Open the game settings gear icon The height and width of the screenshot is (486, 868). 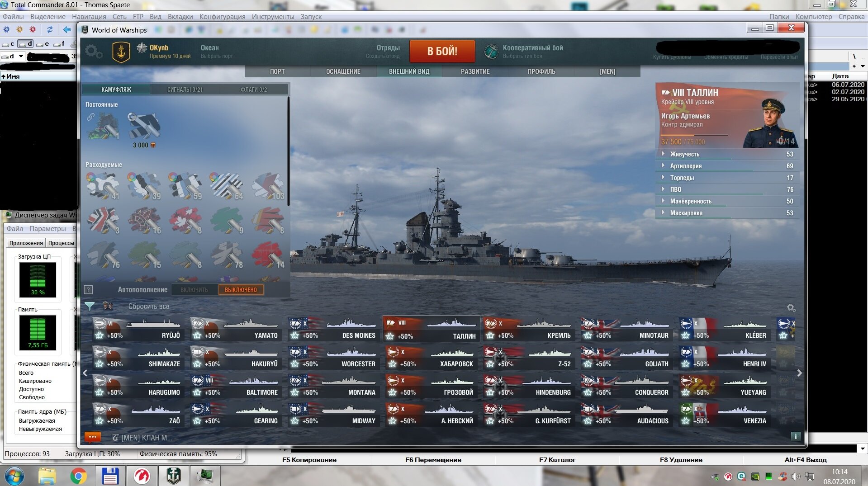click(94, 52)
